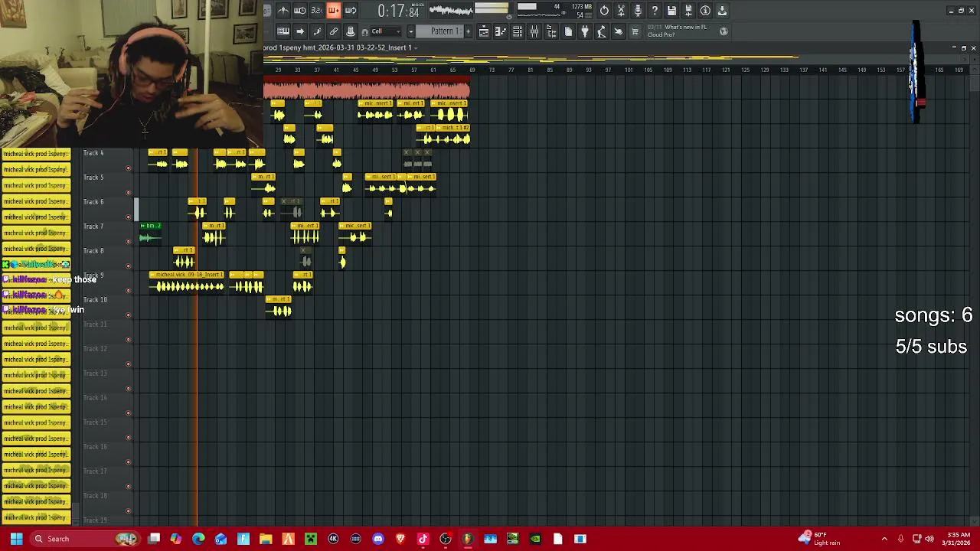Click the download content icon

[722, 11]
